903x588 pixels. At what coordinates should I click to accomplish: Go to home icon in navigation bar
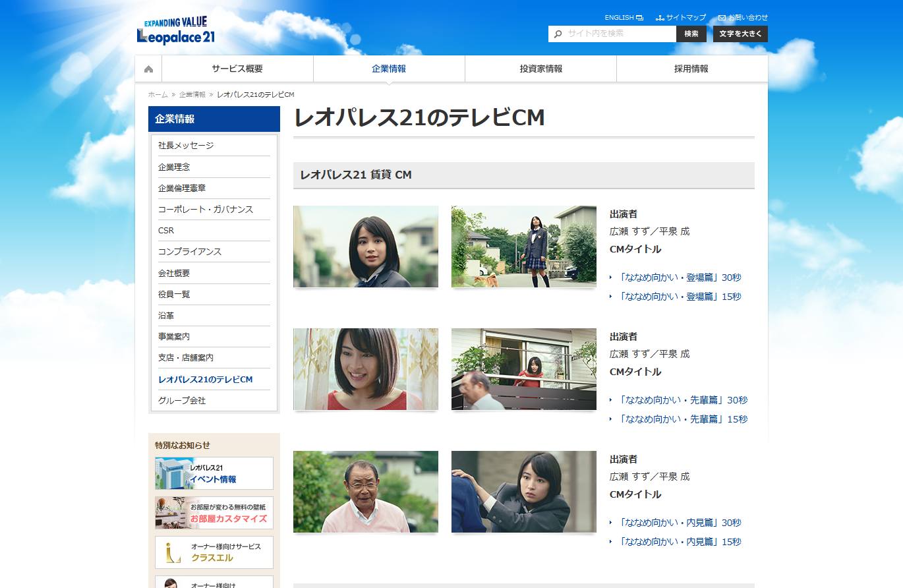148,69
